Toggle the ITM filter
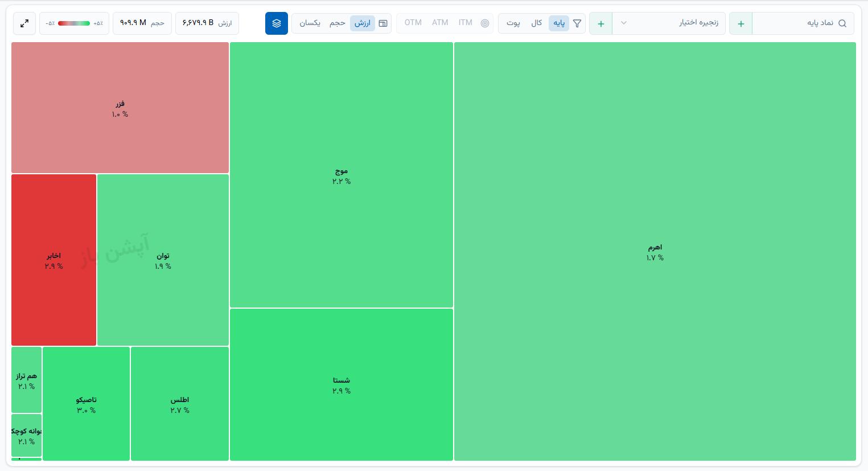 466,23
